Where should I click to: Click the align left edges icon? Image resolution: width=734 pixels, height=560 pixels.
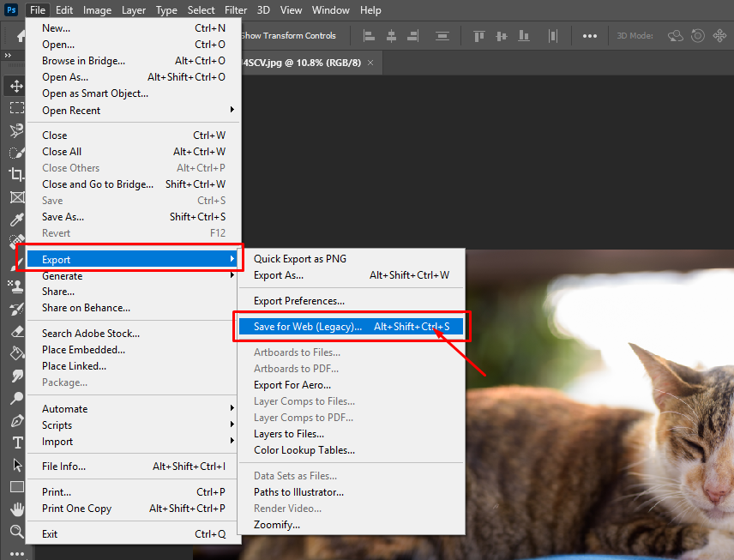coord(370,36)
